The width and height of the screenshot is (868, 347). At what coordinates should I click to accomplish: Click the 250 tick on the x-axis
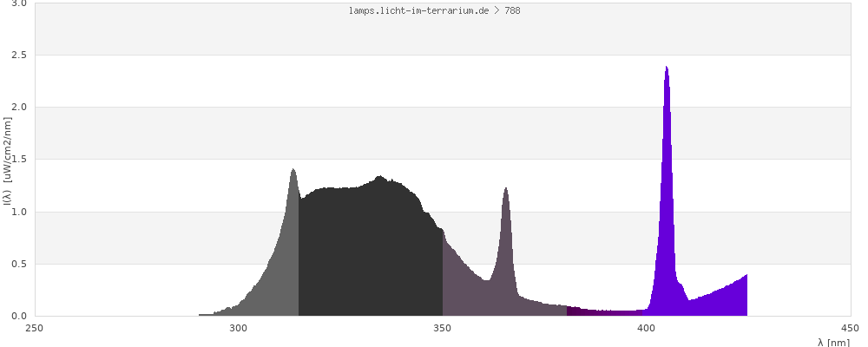tap(35, 328)
